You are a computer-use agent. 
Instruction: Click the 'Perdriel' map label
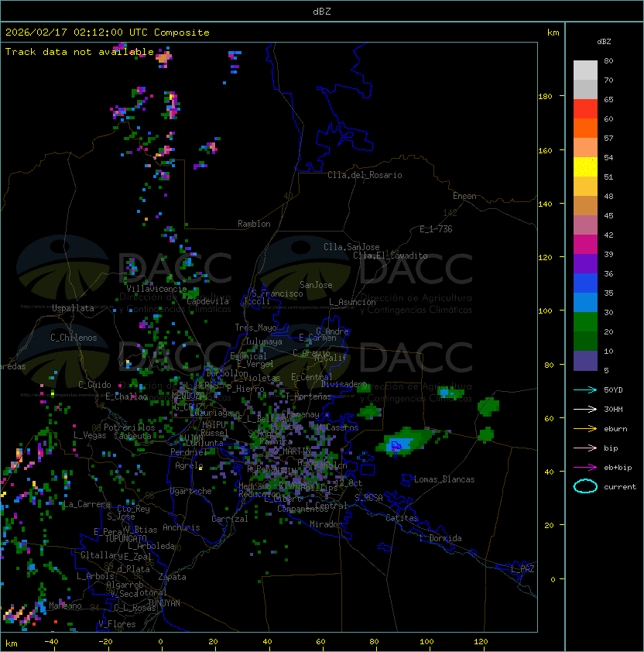pos(189,451)
